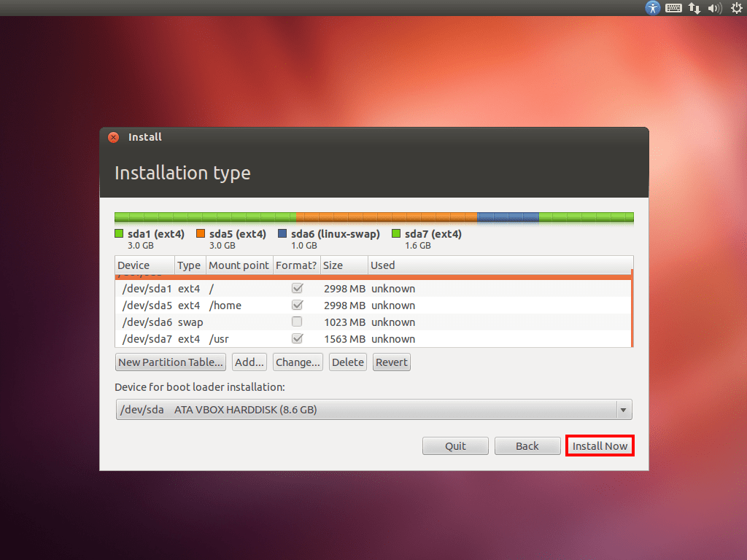Open the boot loader device dropdown

[624, 410]
